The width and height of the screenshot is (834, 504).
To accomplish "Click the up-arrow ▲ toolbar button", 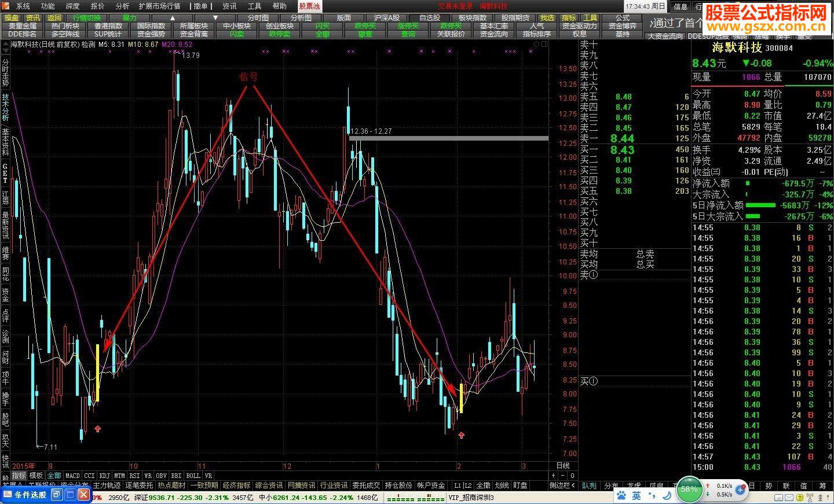I will pos(173,18).
